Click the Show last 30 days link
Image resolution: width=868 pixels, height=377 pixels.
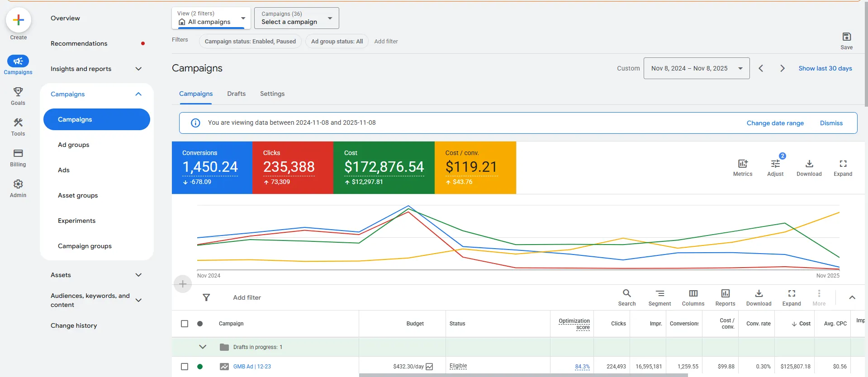pos(825,68)
